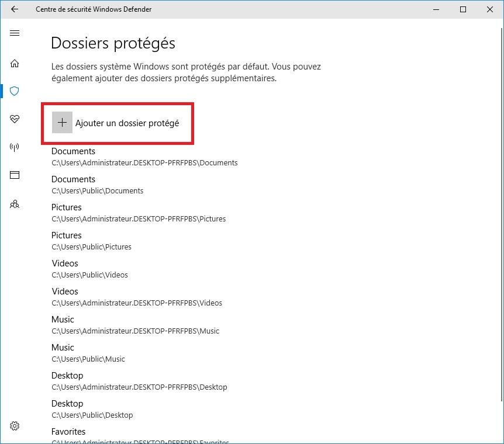The height and width of the screenshot is (444, 504).
Task: Open the family options people icon
Action: 15,204
